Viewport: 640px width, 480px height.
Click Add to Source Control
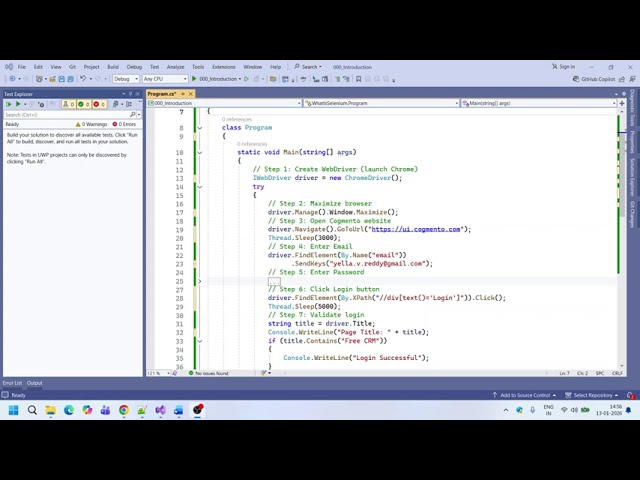pos(524,395)
